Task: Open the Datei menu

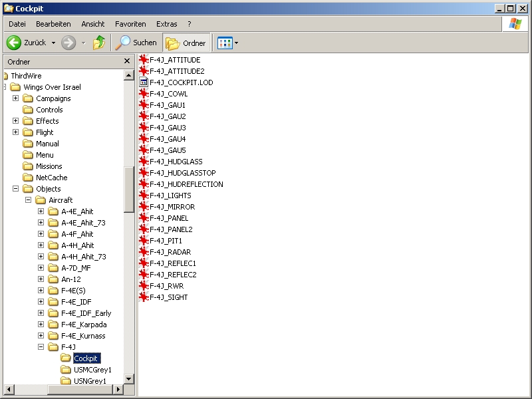Action: click(17, 24)
